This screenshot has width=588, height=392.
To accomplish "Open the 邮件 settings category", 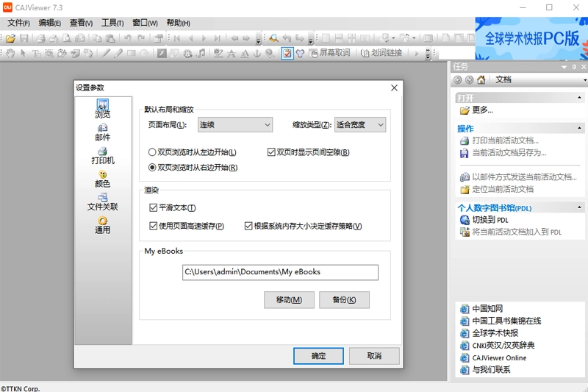I will (x=103, y=132).
